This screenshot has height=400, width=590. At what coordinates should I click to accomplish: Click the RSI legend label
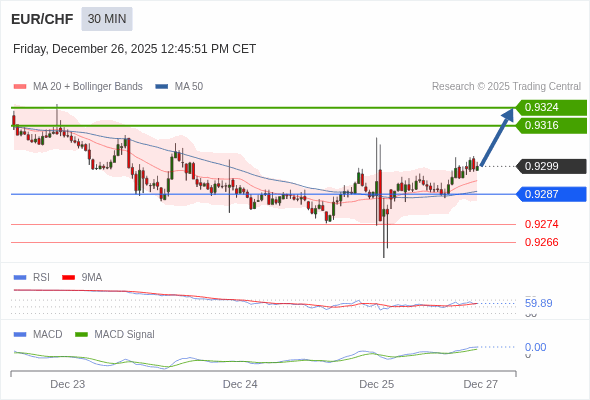41,278
